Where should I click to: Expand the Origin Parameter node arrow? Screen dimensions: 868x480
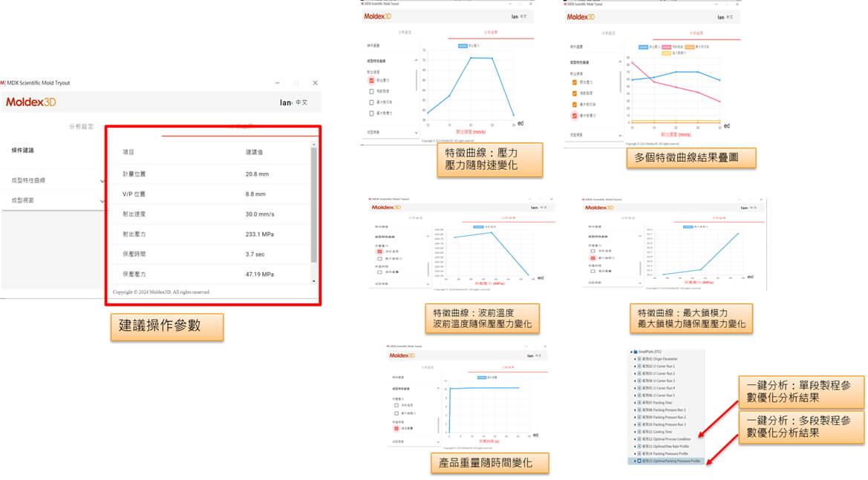(x=634, y=359)
